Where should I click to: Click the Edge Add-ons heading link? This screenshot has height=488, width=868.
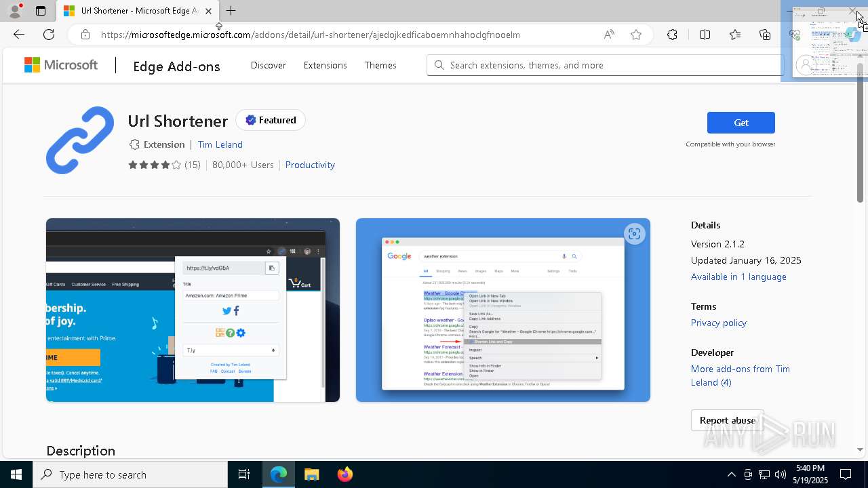click(x=176, y=66)
